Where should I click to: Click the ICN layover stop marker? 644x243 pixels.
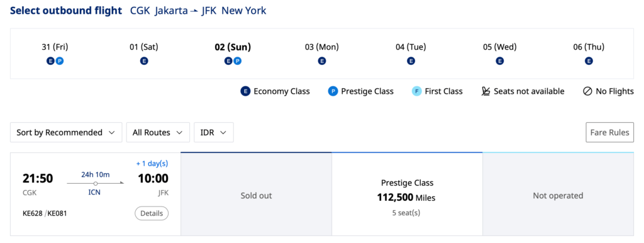pos(96,183)
